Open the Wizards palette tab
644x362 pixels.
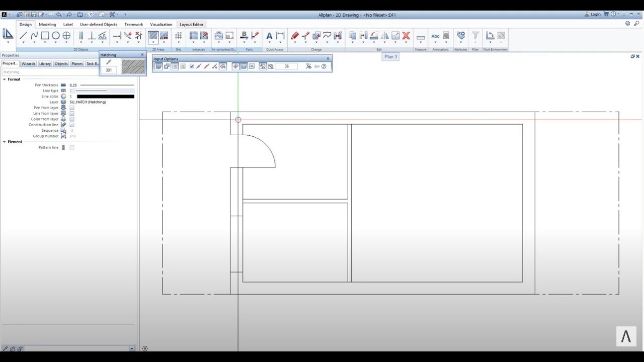pyautogui.click(x=28, y=64)
